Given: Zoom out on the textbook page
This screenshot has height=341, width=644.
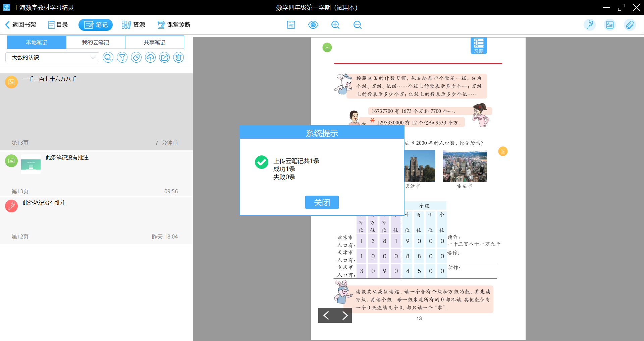Looking at the screenshot, I should click(x=357, y=25).
